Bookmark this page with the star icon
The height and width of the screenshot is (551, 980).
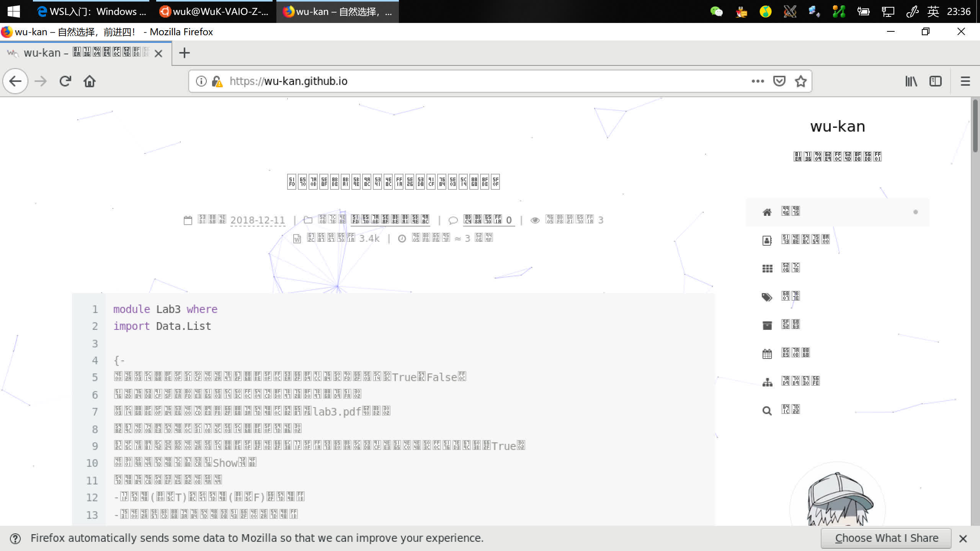tap(800, 81)
